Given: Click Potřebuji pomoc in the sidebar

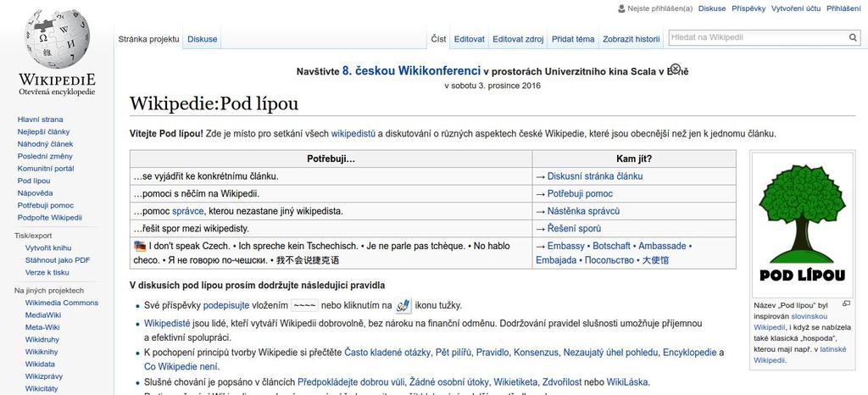Looking at the screenshot, I should click(46, 205).
